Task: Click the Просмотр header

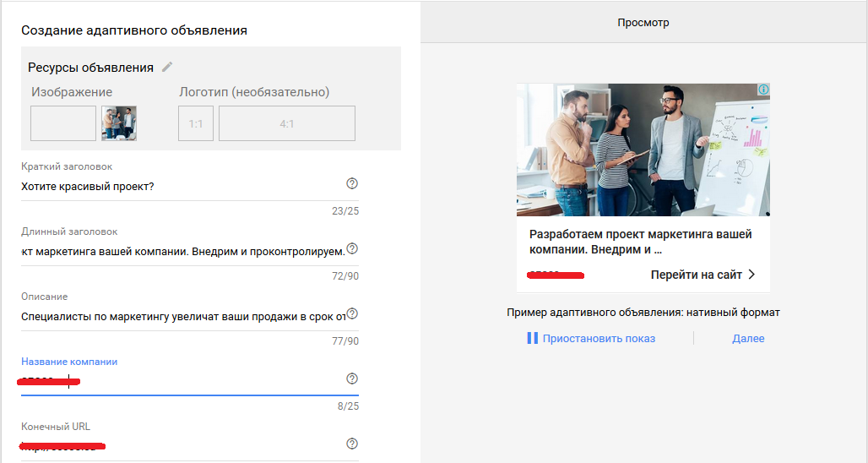Action: point(643,23)
